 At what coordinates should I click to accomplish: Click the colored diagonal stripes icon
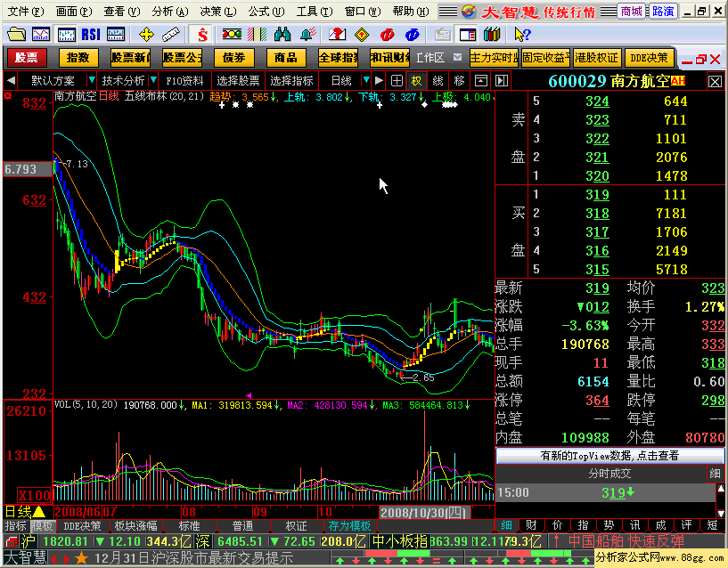click(257, 34)
